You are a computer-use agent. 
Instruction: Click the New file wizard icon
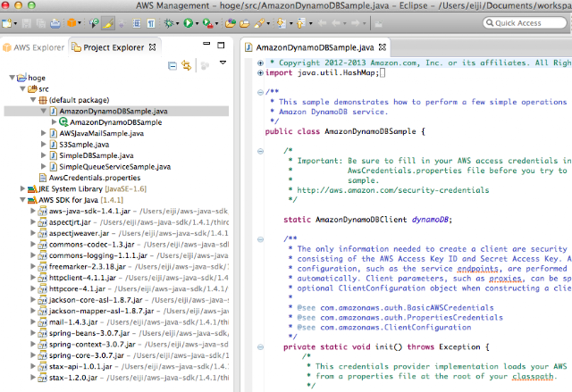tap(6, 24)
